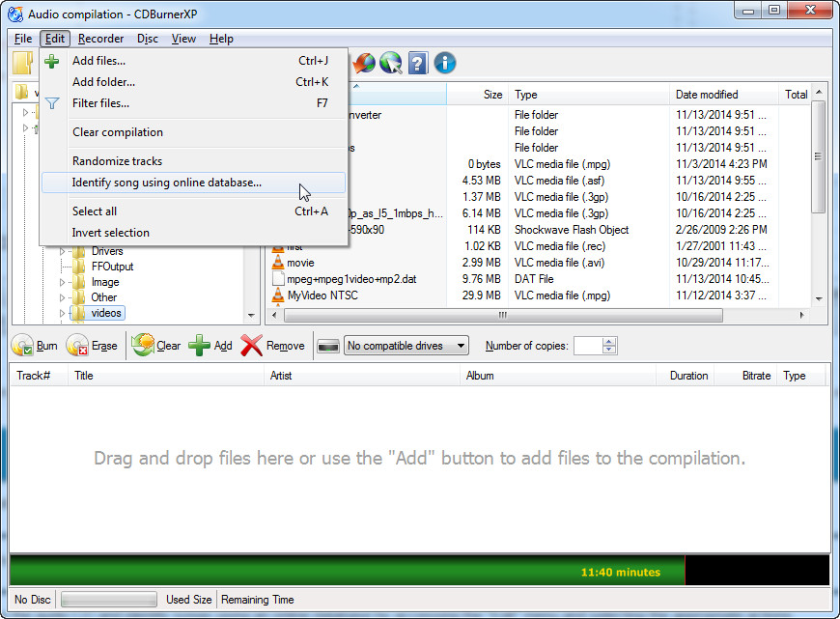Click the Used Size status entry
This screenshot has height=619, width=840.
click(188, 600)
